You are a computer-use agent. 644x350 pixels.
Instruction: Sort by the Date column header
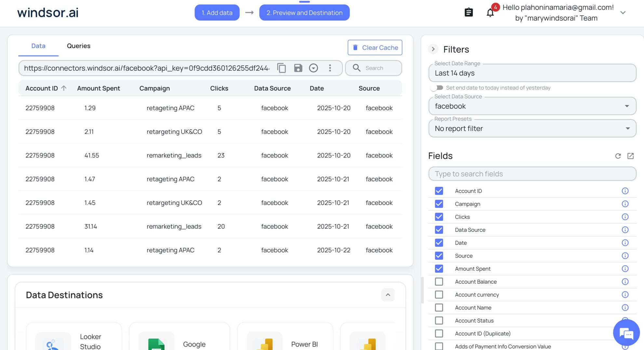point(317,88)
